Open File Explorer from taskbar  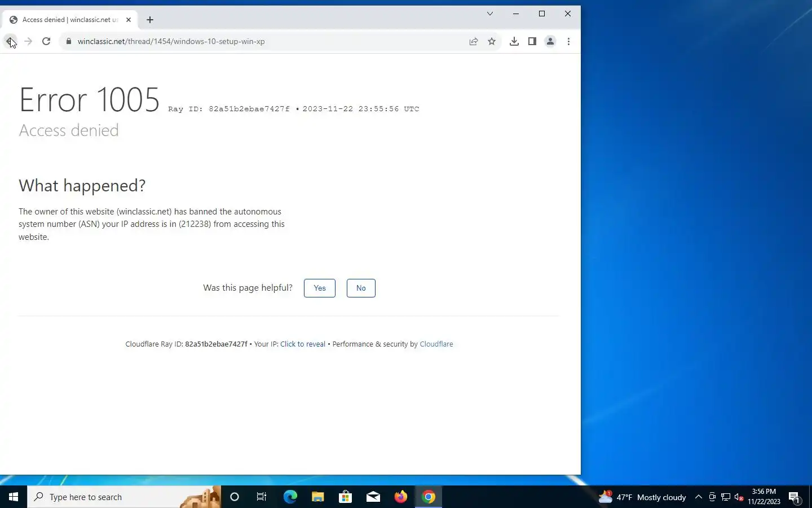pos(318,497)
